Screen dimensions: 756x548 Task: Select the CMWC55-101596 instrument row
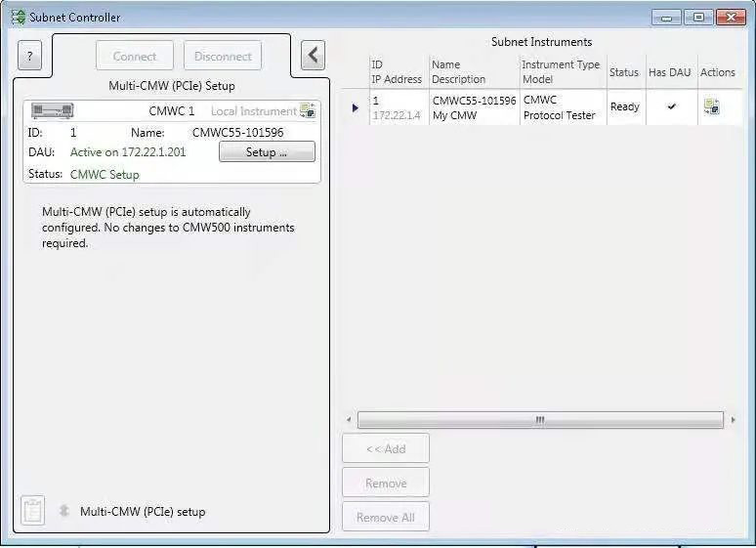tap(473, 107)
